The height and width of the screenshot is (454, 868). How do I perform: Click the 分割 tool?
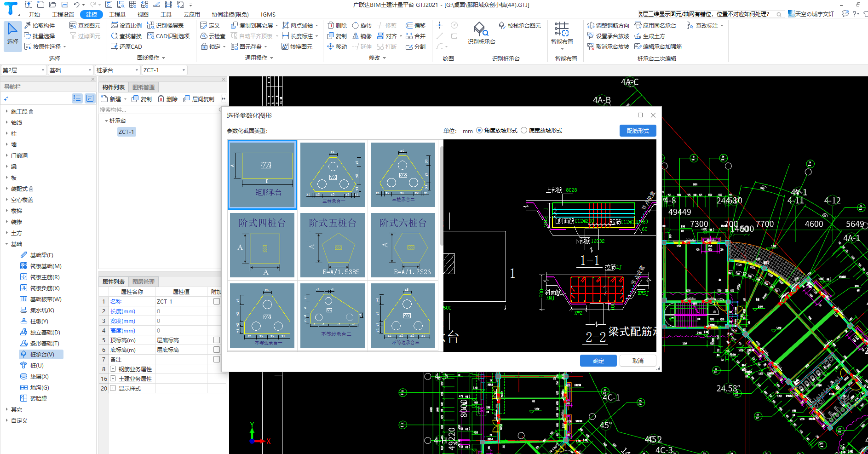tap(415, 46)
